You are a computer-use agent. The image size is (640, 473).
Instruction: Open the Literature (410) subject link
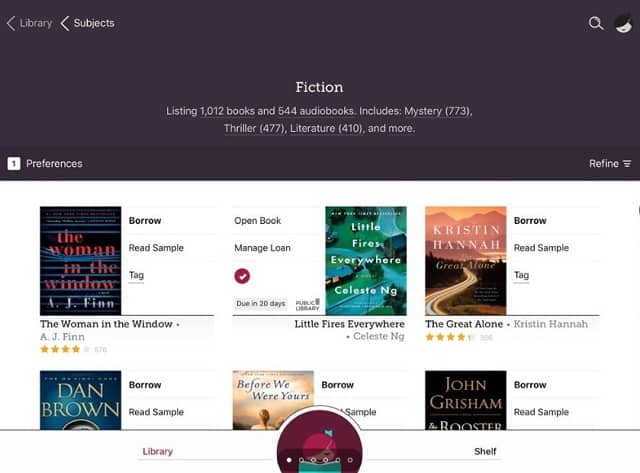[x=326, y=128]
